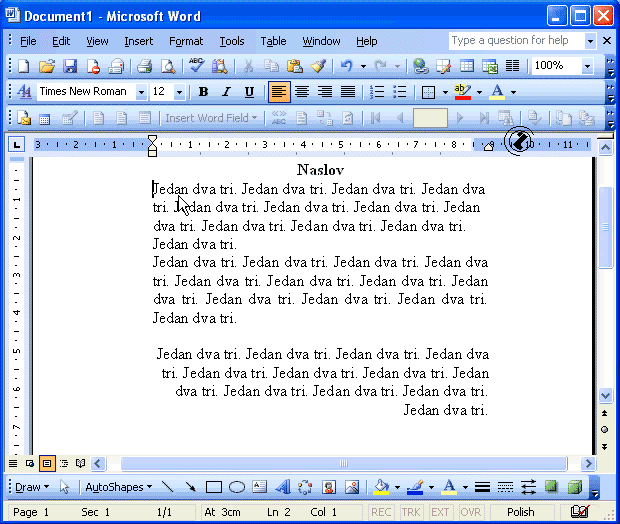Screen dimensions: 620x524
Task: Insert a Text Box from the Drawing toolbar
Action: tap(259, 487)
